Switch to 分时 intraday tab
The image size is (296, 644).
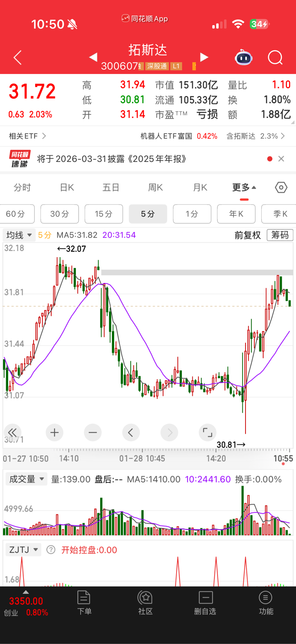(22, 187)
